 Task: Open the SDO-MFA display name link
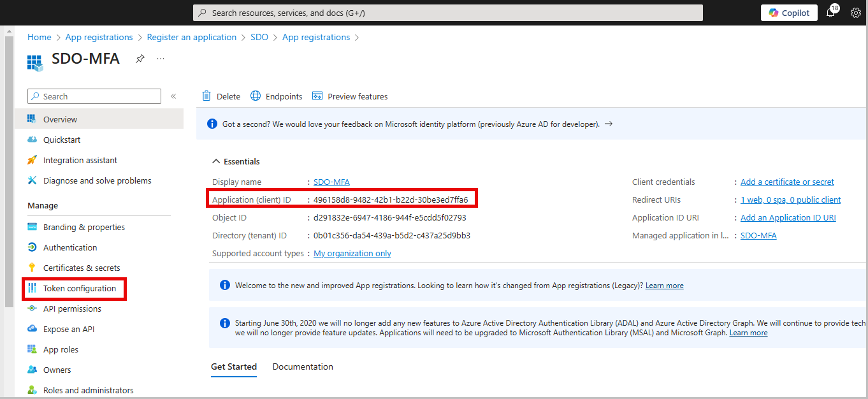(331, 182)
